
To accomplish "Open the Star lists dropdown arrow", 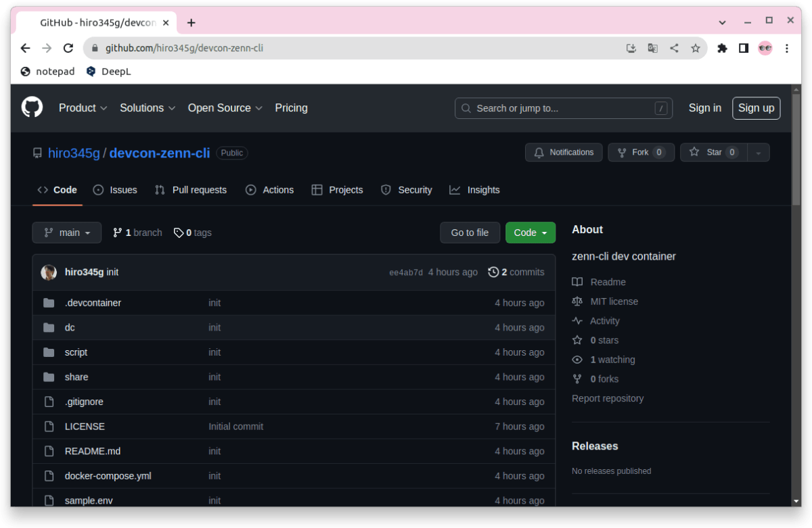I will point(758,153).
